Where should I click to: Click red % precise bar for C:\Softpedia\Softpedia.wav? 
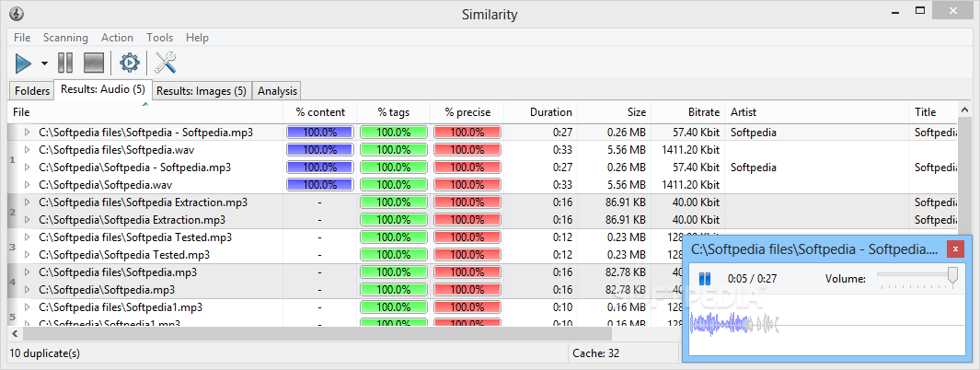click(x=467, y=185)
